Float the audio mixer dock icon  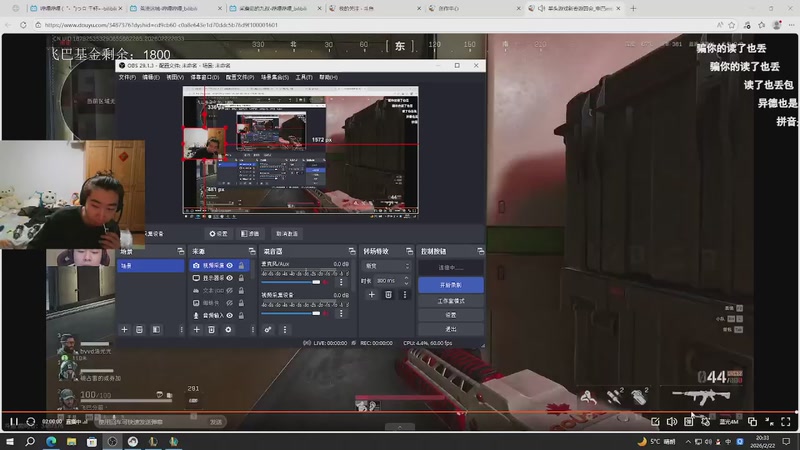(x=352, y=251)
